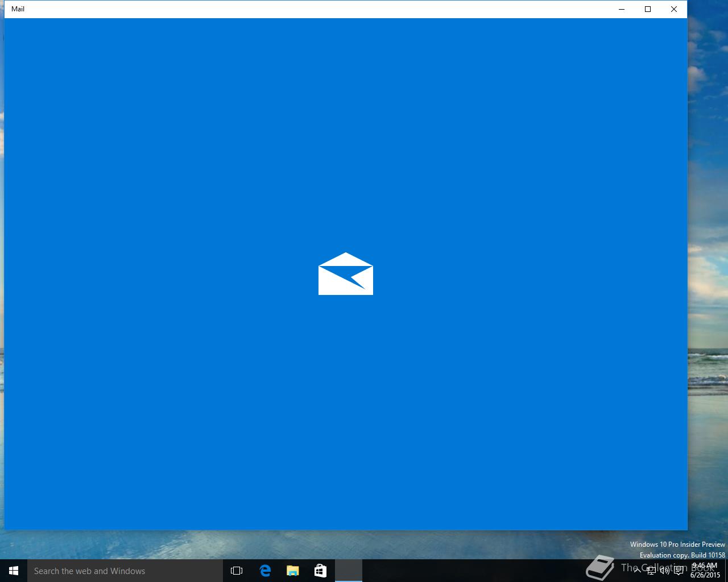728x582 pixels.
Task: Select the running Mail app taskbar button
Action: (348, 571)
